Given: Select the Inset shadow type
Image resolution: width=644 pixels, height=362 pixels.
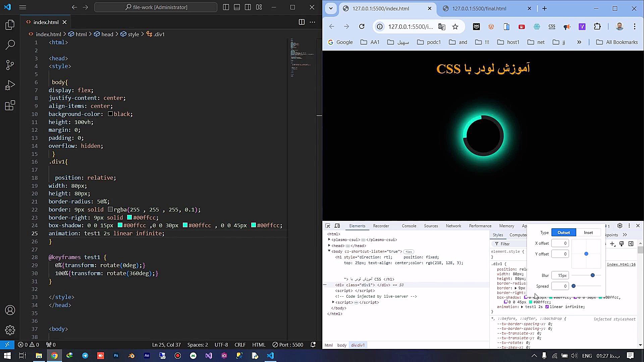Looking at the screenshot, I should point(588,233).
